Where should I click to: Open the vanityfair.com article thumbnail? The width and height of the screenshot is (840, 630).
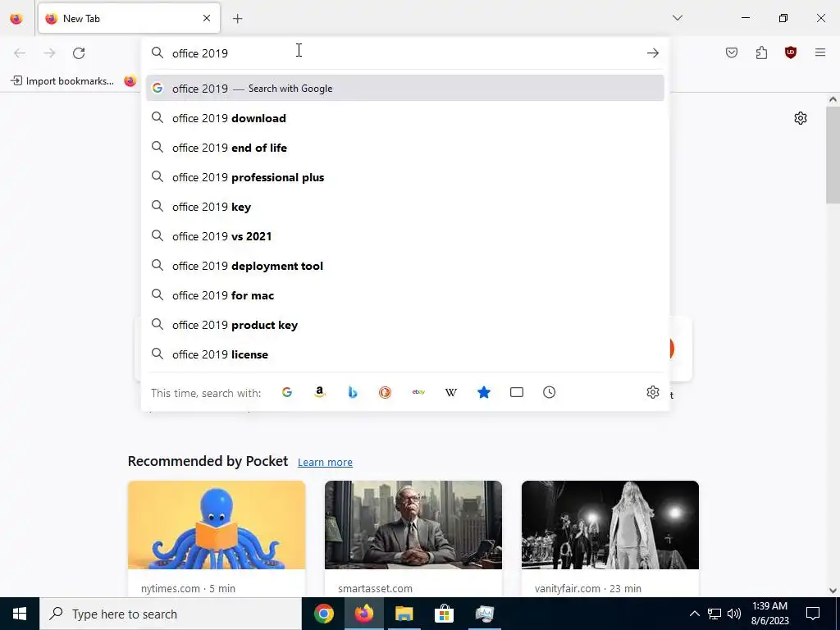[610, 525]
